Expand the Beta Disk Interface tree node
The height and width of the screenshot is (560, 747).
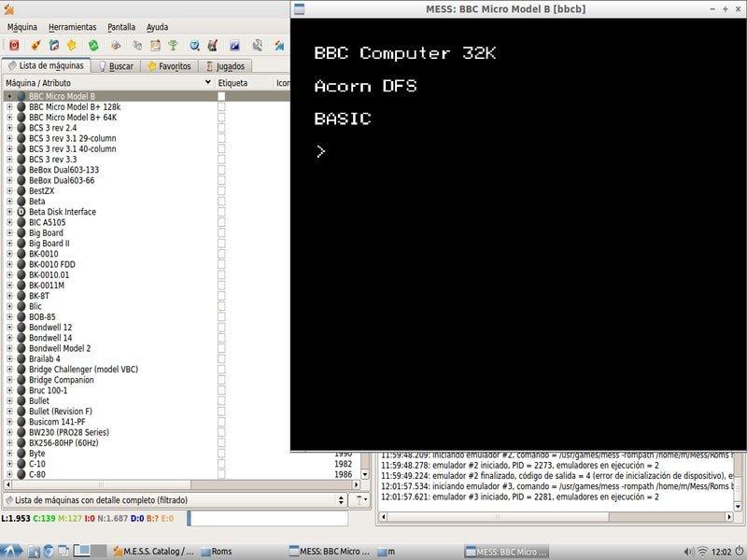(9, 212)
